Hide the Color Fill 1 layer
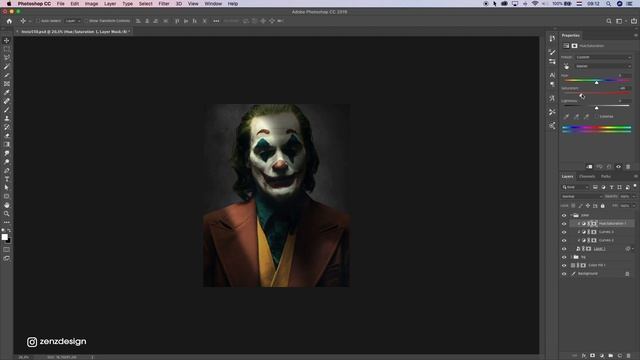The height and width of the screenshot is (360, 640). [x=564, y=266]
